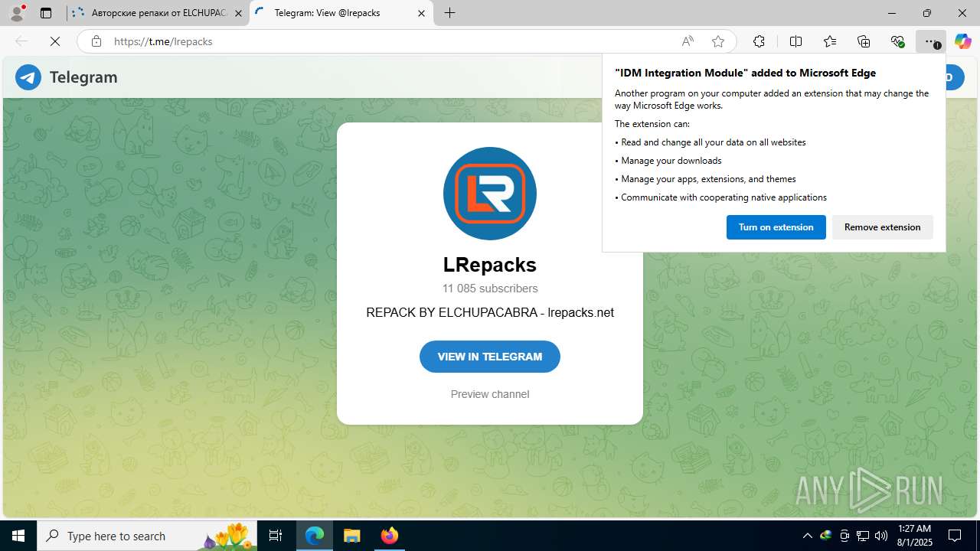Viewport: 980px width, 551px height.
Task: Click the IDM Integration Module heading
Action: (746, 73)
